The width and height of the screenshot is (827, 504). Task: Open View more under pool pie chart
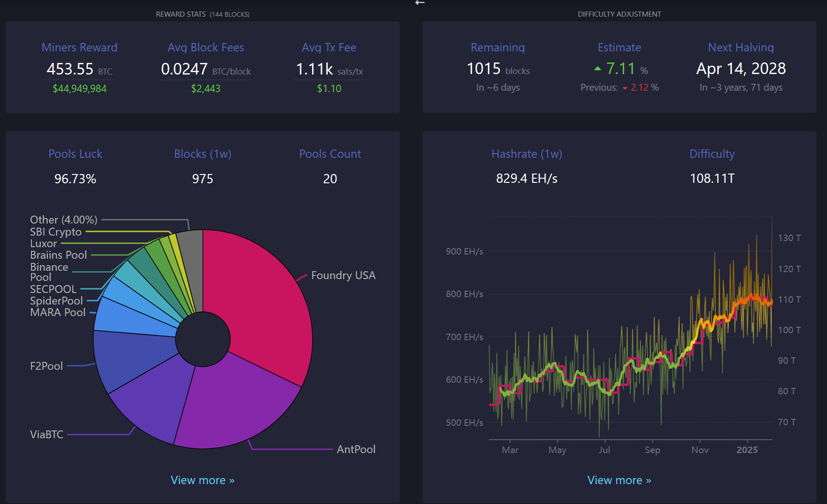[x=202, y=480]
